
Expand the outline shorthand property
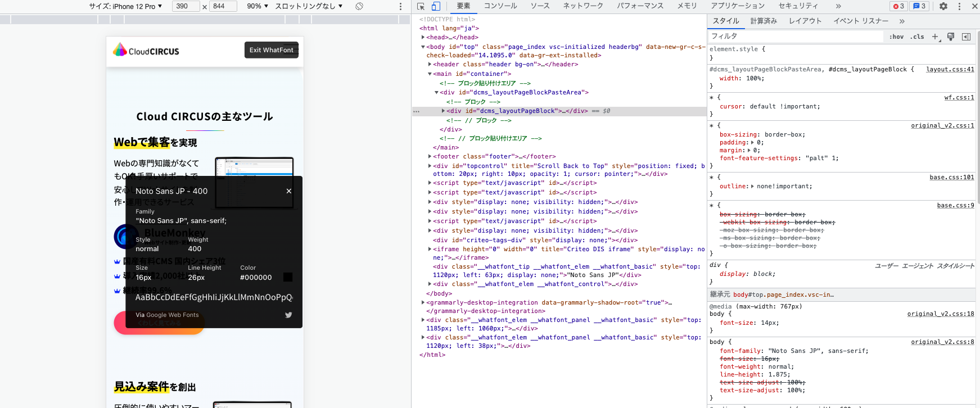tap(753, 187)
